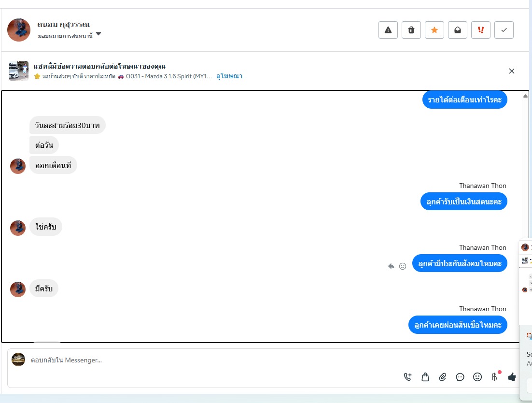Start a call with phone plus icon
Image resolution: width=532 pixels, height=403 pixels.
coord(408,377)
